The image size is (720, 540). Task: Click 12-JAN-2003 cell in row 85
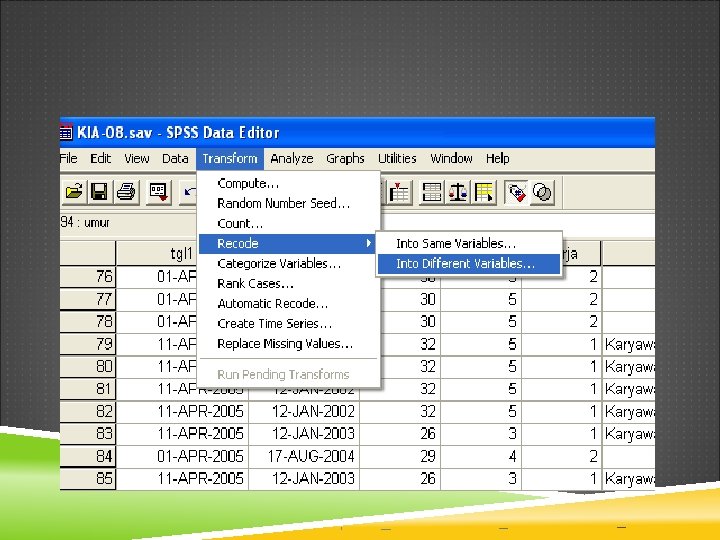[304, 478]
